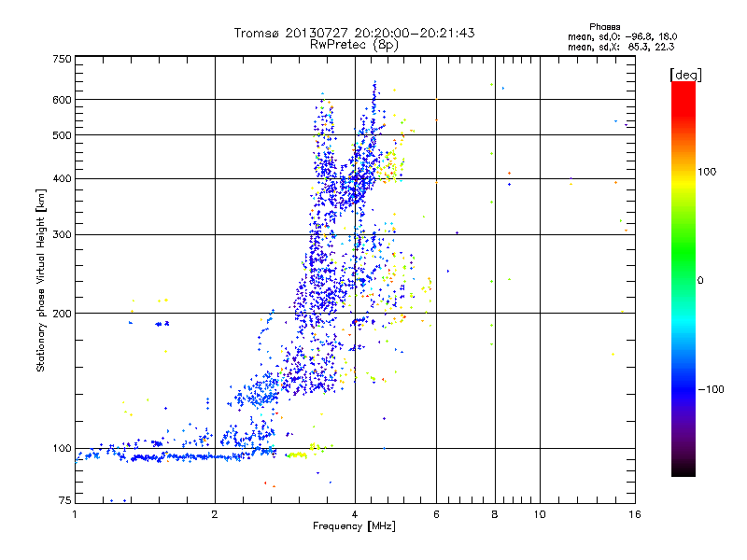Screen dimensions: 747x560
Task: Click the x-axis label '16'
Action: point(635,514)
